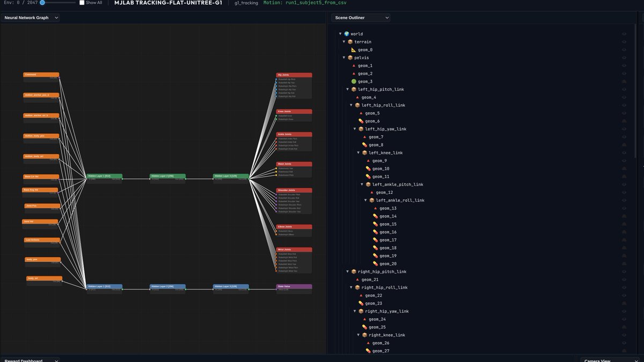
Task: Click the box icon next to pelvis
Action: [350, 57]
